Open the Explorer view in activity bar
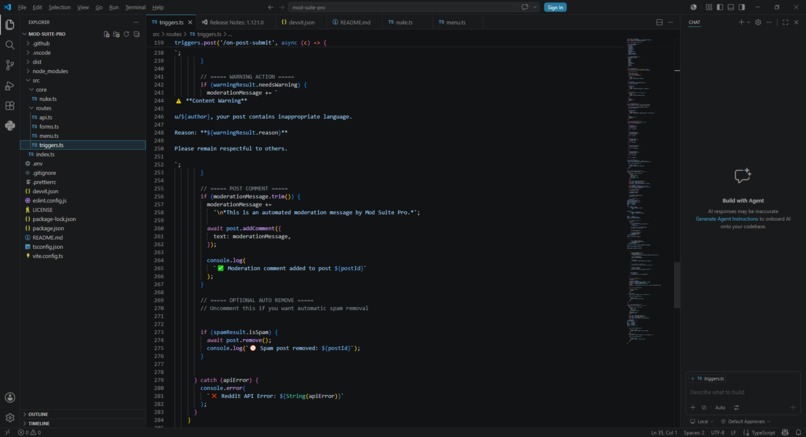806x437 pixels. click(10, 25)
